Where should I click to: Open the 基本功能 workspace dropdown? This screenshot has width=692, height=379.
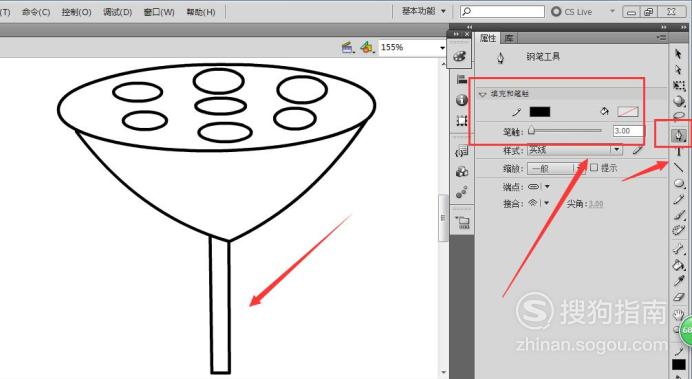[423, 11]
